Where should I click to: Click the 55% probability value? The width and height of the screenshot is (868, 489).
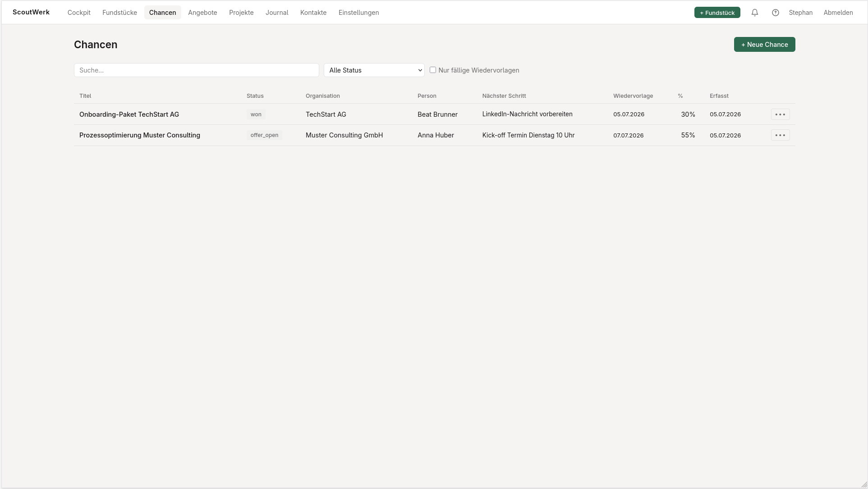point(688,135)
